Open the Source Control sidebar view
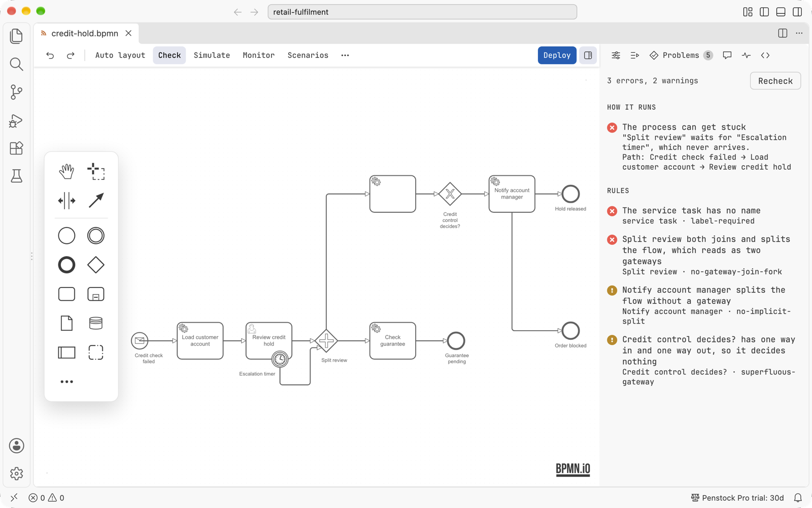 pos(16,92)
